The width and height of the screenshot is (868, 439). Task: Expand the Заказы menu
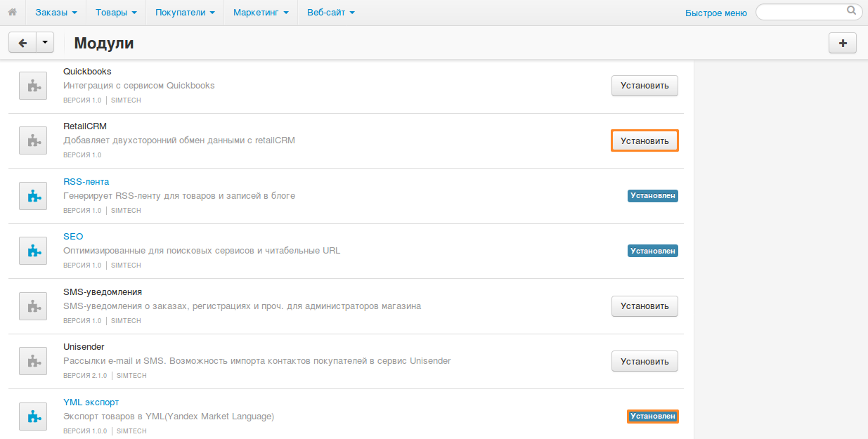pyautogui.click(x=56, y=13)
